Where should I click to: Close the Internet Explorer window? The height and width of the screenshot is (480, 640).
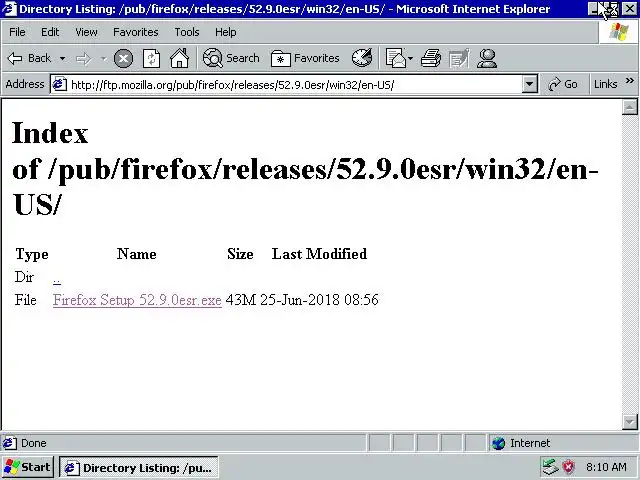pos(629,9)
